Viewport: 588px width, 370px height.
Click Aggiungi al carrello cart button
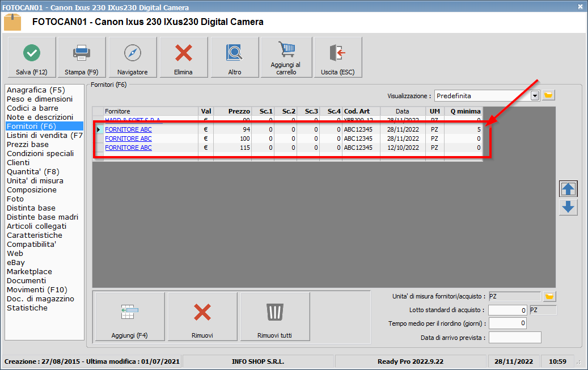pos(286,57)
